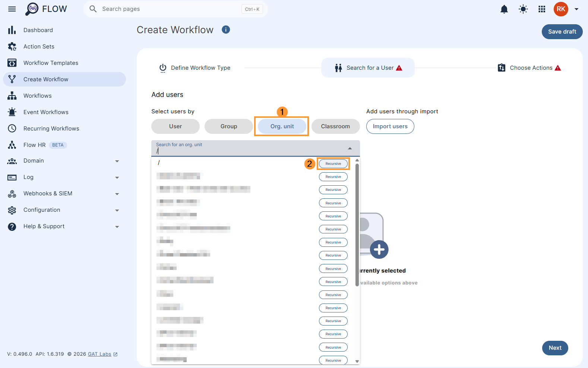588x368 pixels.
Task: Click the Save draft button
Action: (562, 32)
